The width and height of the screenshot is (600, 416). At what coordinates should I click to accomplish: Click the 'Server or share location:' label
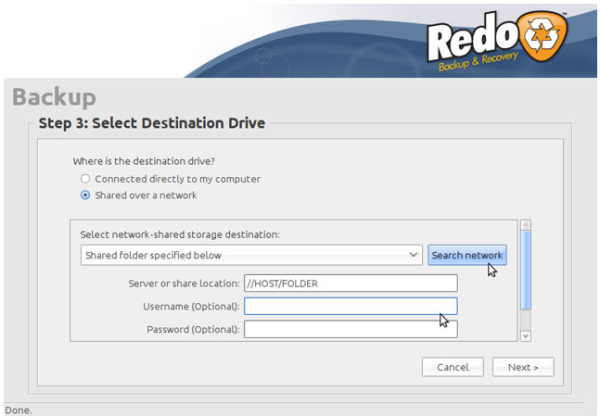pyautogui.click(x=184, y=284)
